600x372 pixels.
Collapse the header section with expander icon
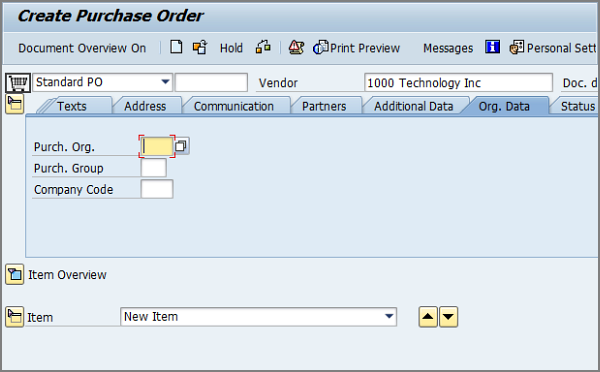click(15, 104)
